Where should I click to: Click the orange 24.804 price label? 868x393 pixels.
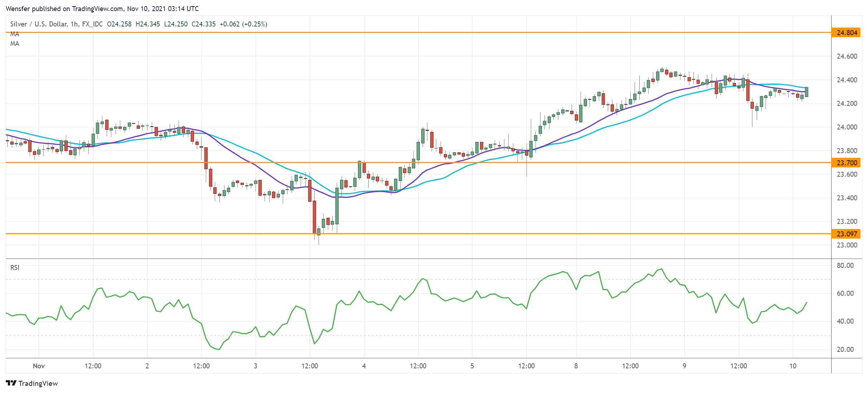pos(847,33)
